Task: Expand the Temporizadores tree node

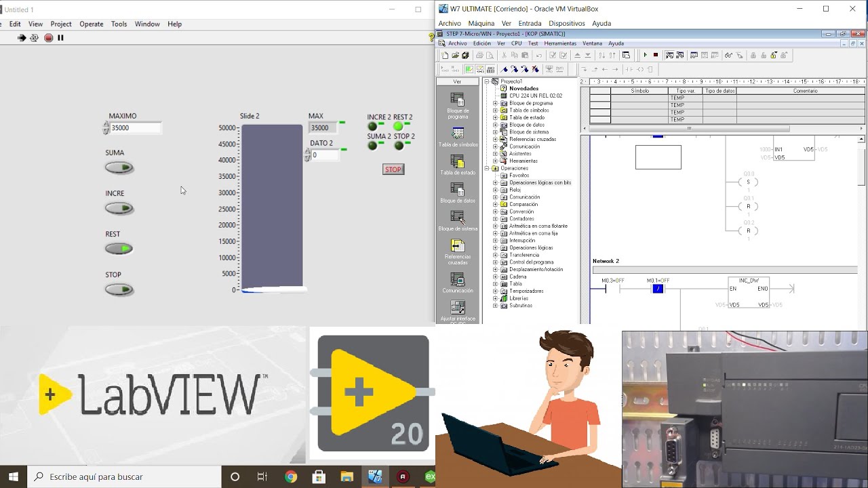Action: tap(495, 291)
